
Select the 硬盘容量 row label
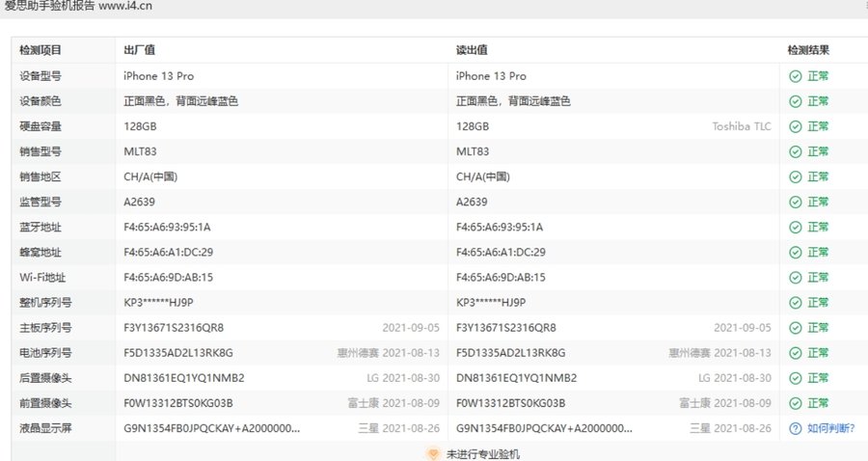pyautogui.click(x=41, y=126)
